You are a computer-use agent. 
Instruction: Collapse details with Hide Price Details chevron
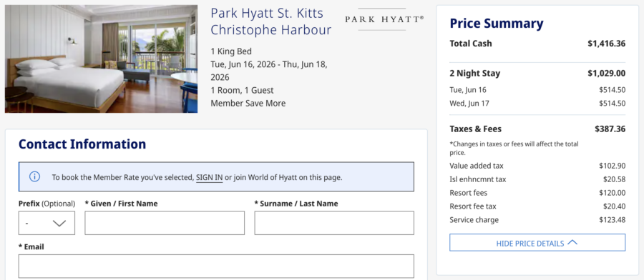572,243
